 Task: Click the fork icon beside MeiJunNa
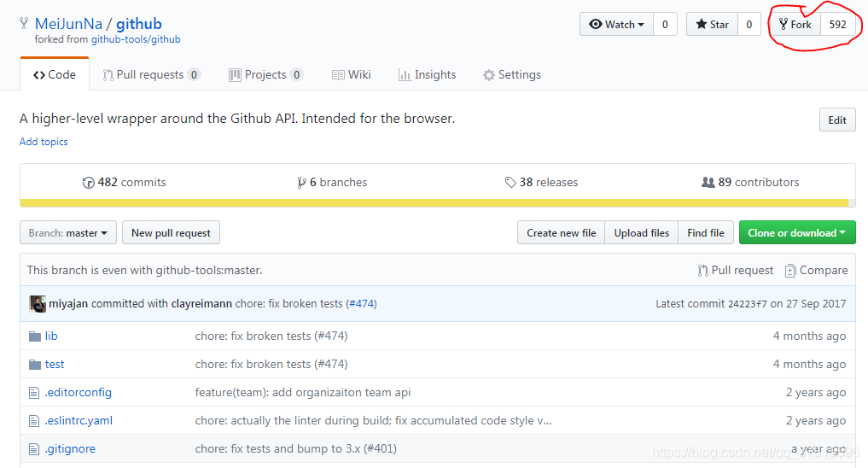tap(24, 23)
